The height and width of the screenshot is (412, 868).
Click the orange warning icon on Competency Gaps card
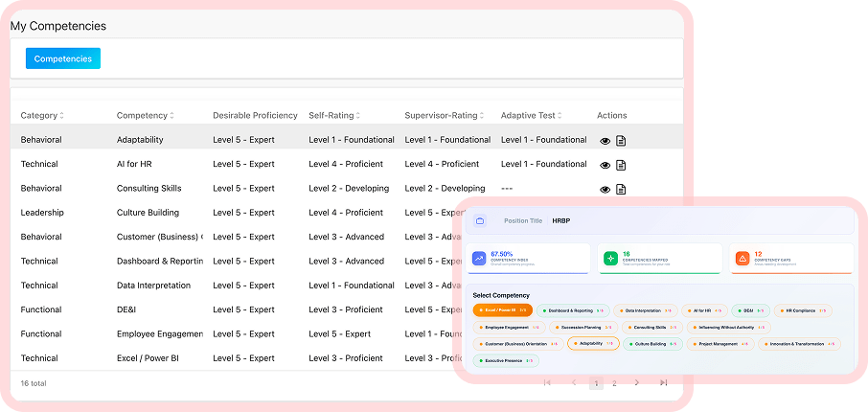click(742, 258)
